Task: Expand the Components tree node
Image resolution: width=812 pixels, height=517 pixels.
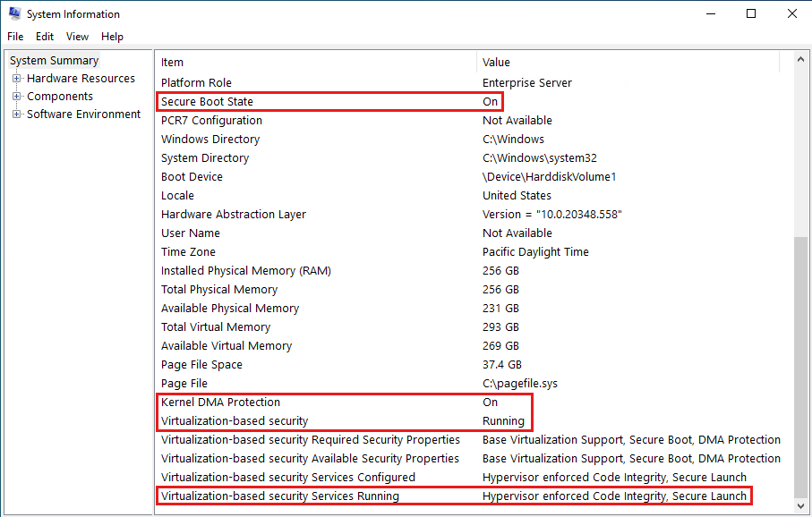Action: (x=16, y=97)
